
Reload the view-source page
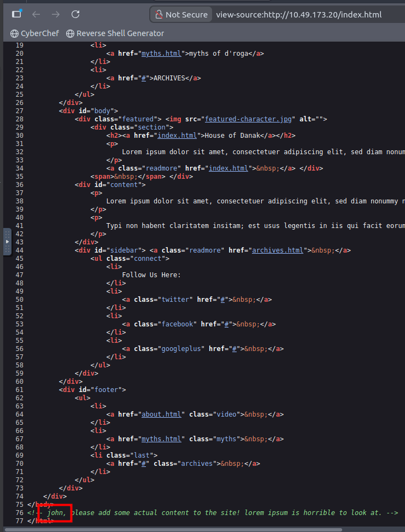[75, 14]
